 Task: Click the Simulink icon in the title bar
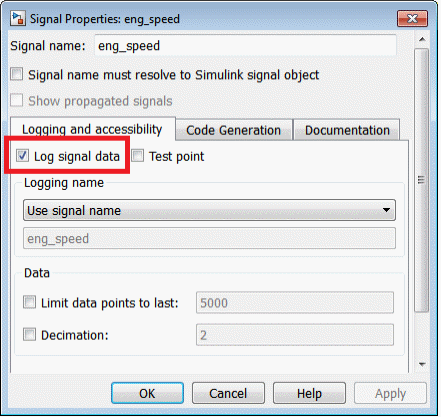17,19
